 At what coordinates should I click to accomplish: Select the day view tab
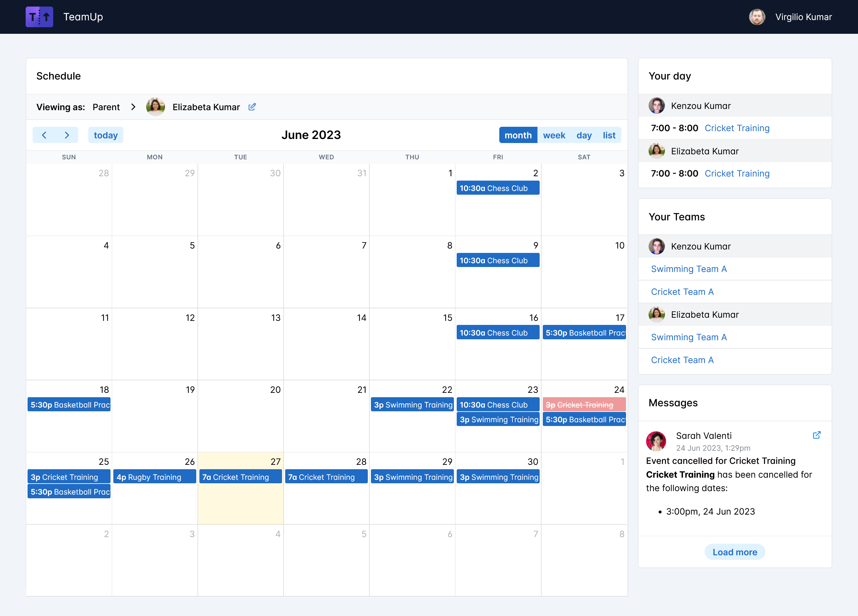click(584, 135)
